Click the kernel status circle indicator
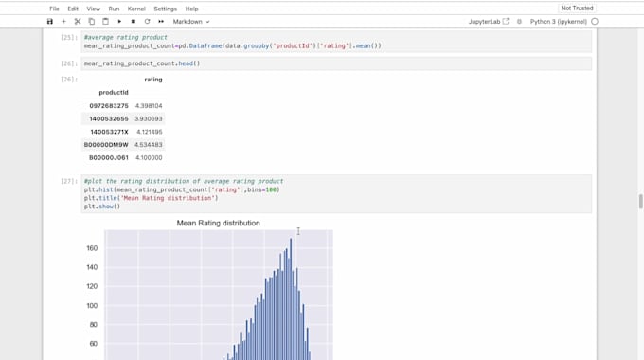The image size is (644, 360). tap(595, 22)
